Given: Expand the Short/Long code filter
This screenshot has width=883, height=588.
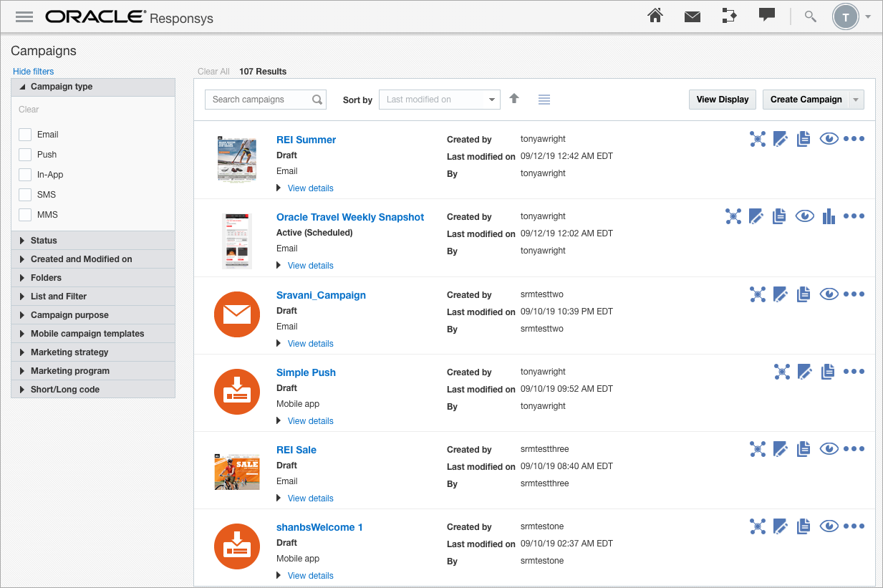Looking at the screenshot, I should 93,390.
